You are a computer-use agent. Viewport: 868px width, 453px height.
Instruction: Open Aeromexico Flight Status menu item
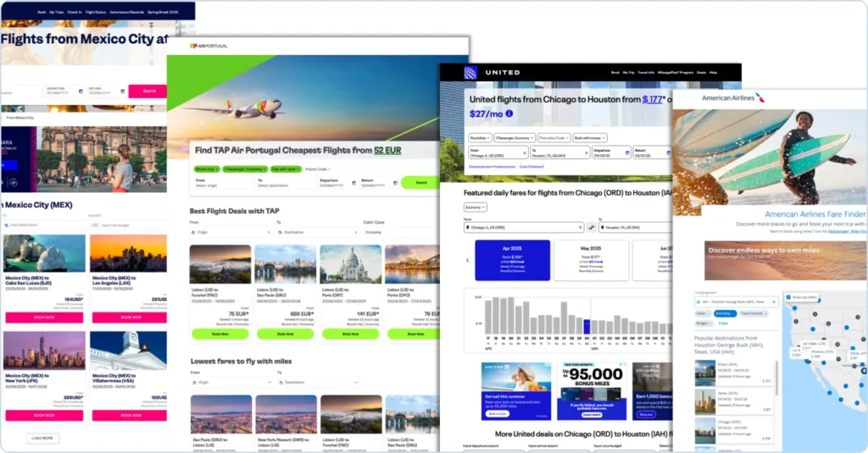click(96, 12)
